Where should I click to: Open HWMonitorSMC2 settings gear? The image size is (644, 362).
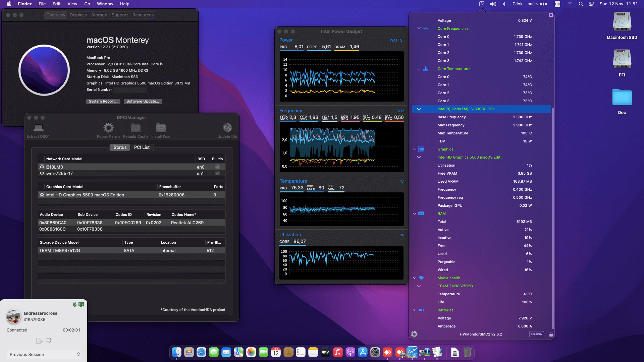click(x=414, y=334)
